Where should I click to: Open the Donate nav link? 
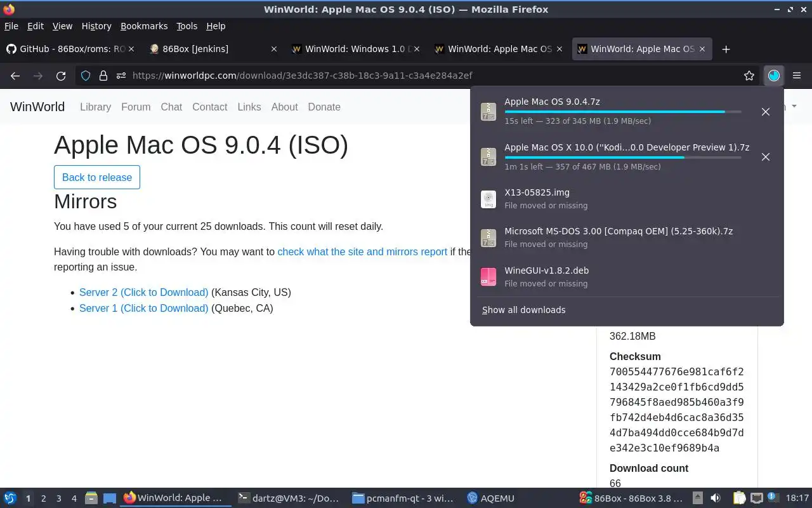[324, 107]
